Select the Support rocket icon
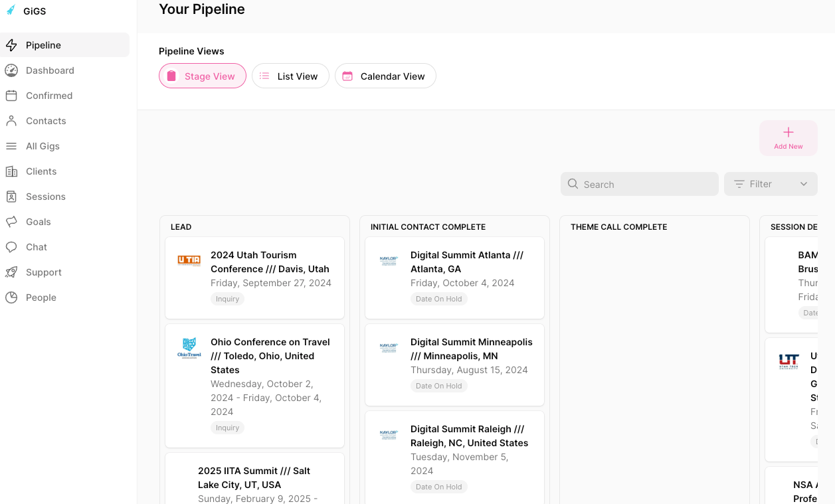The height and width of the screenshot is (504, 835). (x=11, y=272)
